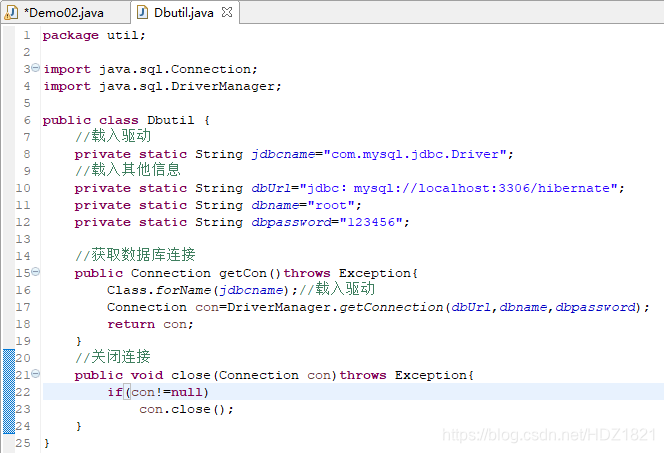Viewport: 664px width, 453px height.
Task: Click 'Class.forName' call on line 16
Action: (158, 290)
